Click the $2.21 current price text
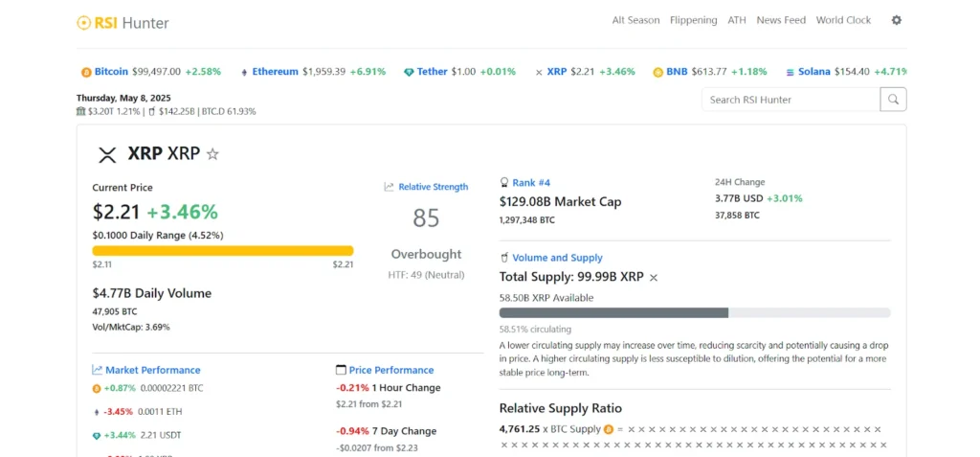This screenshot has height=457, width=980. (116, 213)
